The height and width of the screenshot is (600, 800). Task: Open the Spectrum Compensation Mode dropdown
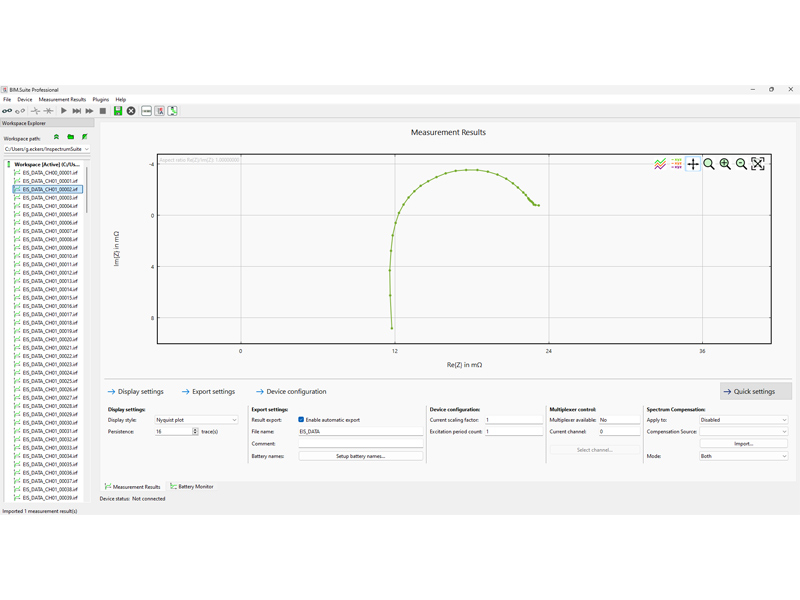(743, 456)
